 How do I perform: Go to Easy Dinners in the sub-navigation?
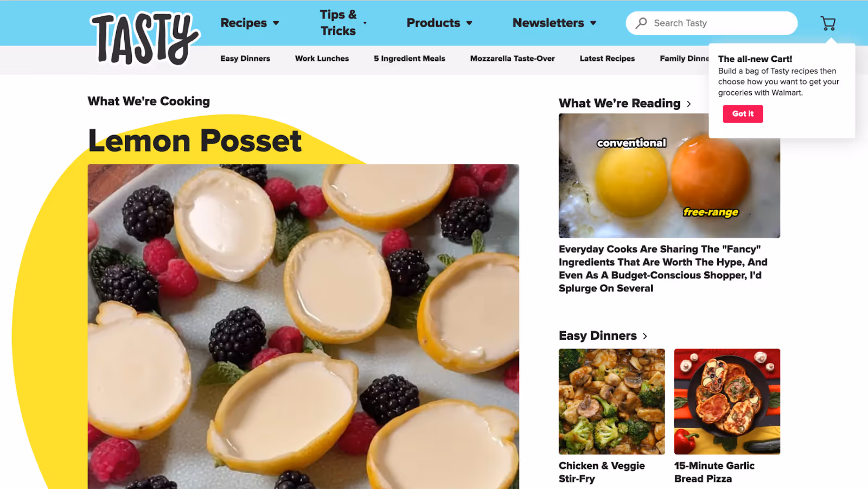245,59
